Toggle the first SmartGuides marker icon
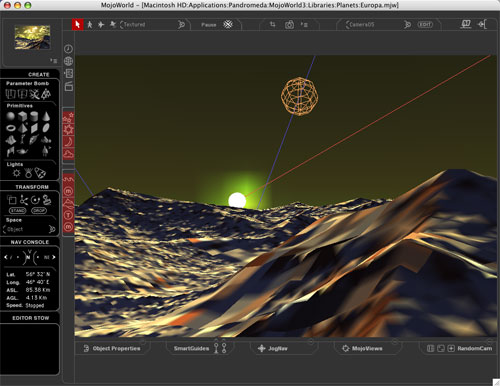Viewport: 500px width, 386px height. 216,348
